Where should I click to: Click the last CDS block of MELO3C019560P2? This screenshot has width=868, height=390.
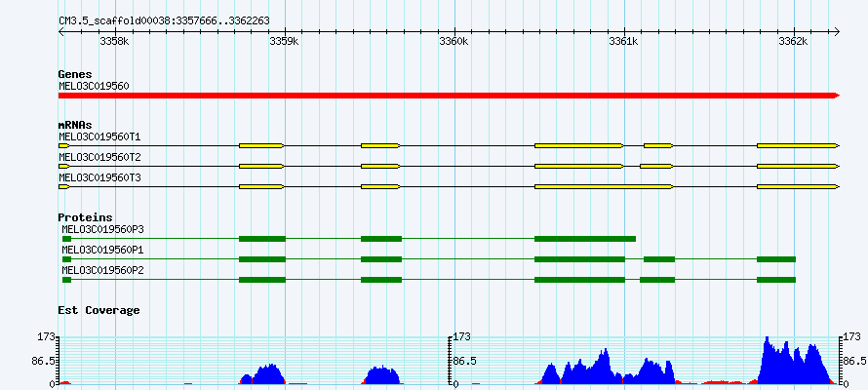pos(776,280)
